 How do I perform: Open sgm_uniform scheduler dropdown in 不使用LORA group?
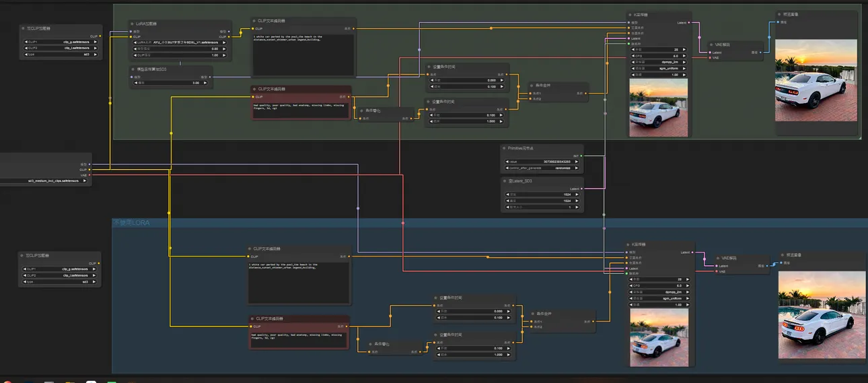[x=658, y=298]
